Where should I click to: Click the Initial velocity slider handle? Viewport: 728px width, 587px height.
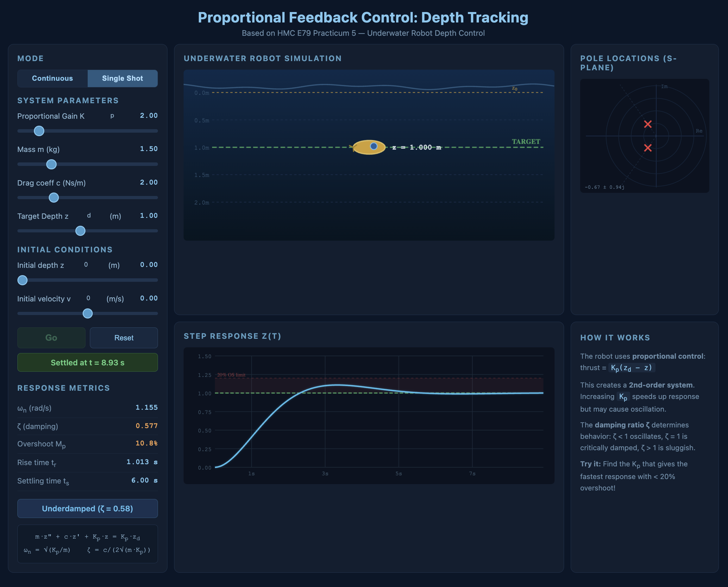tap(88, 313)
